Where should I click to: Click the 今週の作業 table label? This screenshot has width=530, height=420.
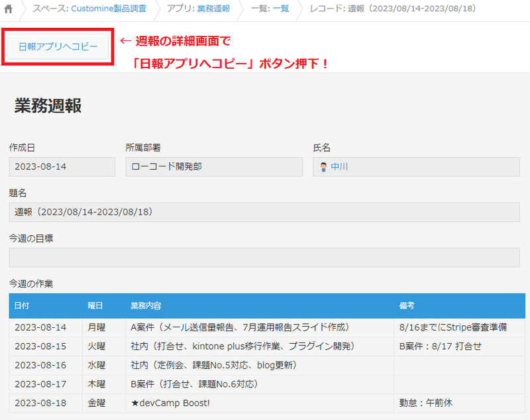[x=30, y=284]
